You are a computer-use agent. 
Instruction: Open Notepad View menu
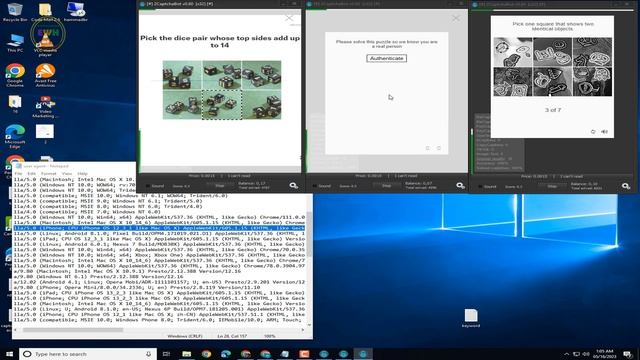pyautogui.click(x=67, y=173)
